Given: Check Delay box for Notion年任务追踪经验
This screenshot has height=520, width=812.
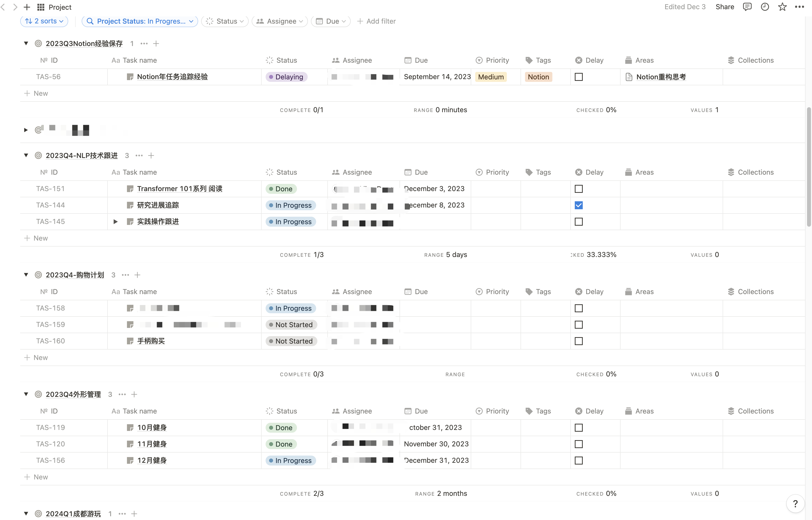Looking at the screenshot, I should pos(579,77).
